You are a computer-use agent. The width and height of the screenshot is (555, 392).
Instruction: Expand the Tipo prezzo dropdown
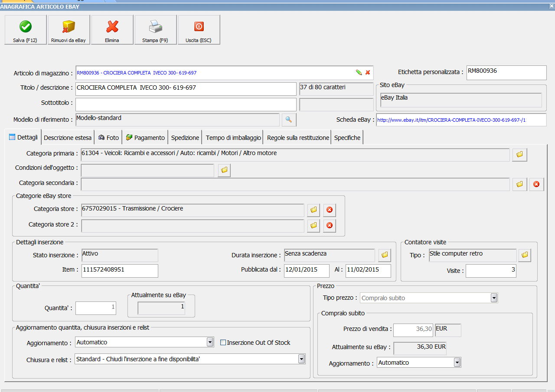point(494,298)
